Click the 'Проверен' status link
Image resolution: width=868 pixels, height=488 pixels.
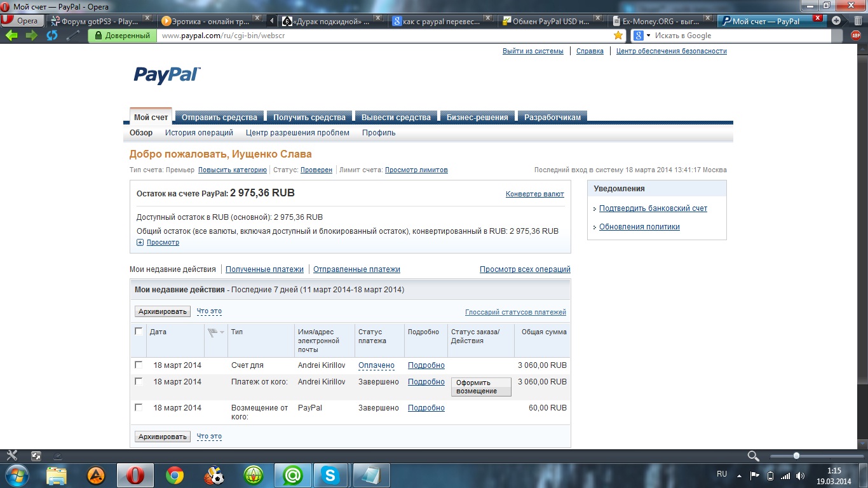[x=316, y=170]
